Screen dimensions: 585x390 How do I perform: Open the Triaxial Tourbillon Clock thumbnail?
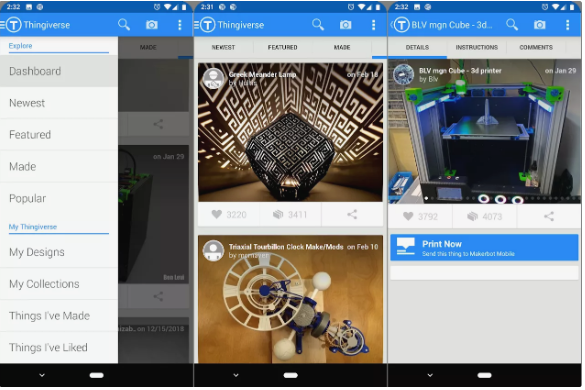(290, 300)
